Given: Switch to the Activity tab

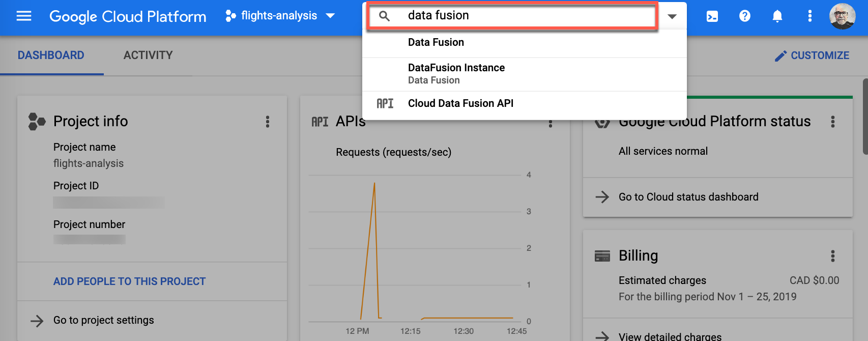Looking at the screenshot, I should (148, 55).
